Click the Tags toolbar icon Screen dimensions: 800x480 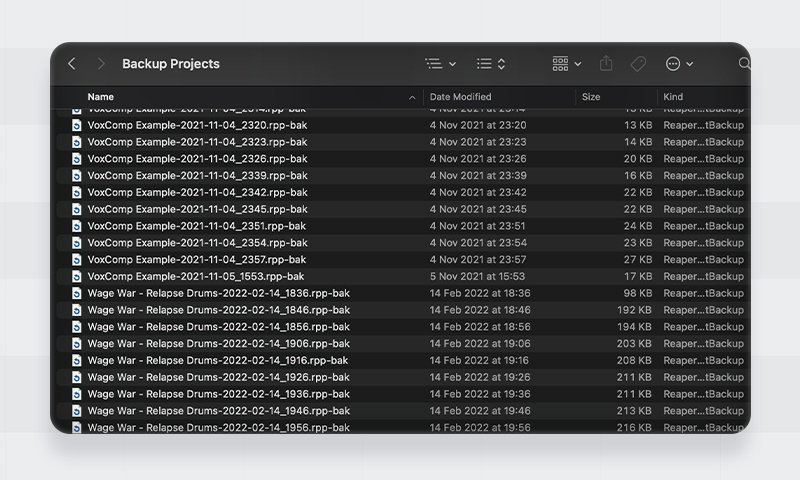(638, 64)
